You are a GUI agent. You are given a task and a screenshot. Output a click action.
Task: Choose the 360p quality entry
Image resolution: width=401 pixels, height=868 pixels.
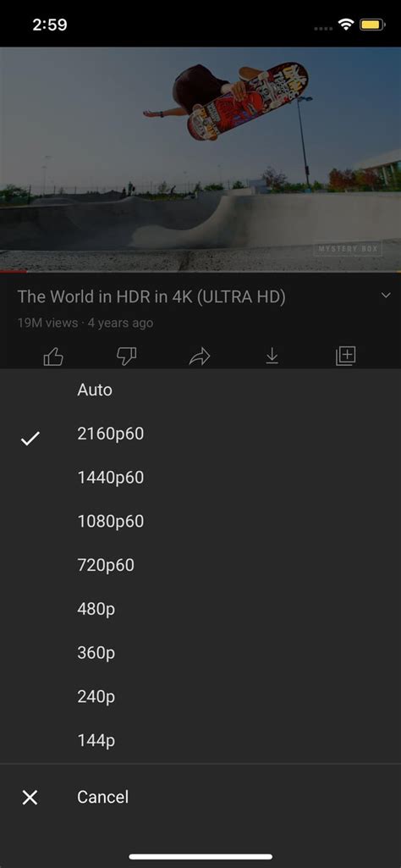pos(200,653)
